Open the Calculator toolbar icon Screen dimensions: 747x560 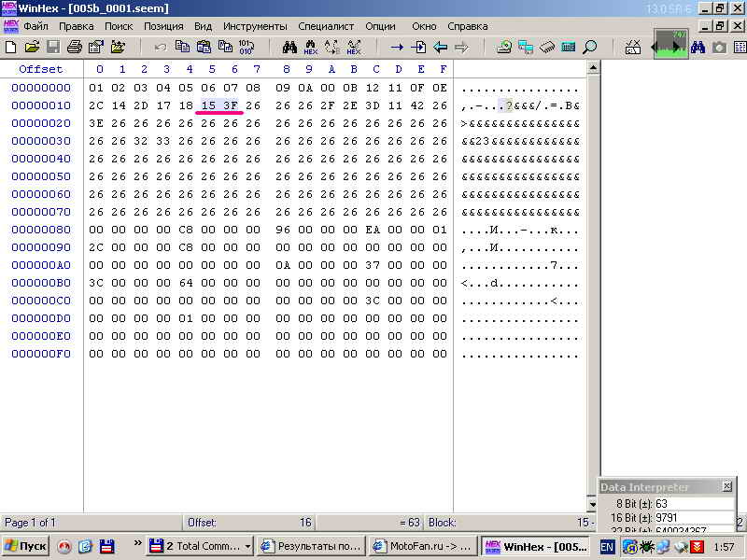[569, 47]
